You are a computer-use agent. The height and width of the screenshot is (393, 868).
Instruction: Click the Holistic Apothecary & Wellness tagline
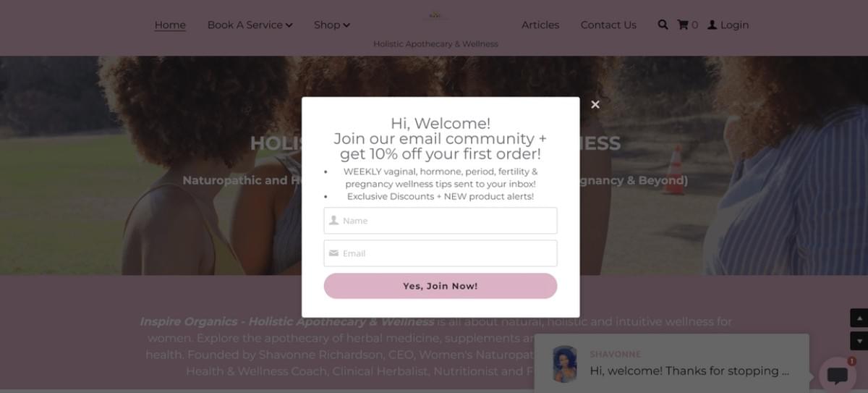point(435,44)
